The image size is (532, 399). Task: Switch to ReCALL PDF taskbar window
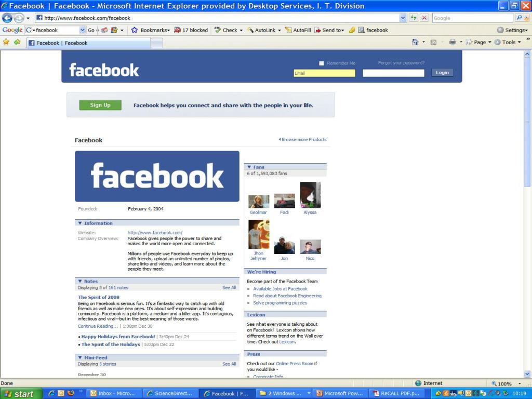395,394
